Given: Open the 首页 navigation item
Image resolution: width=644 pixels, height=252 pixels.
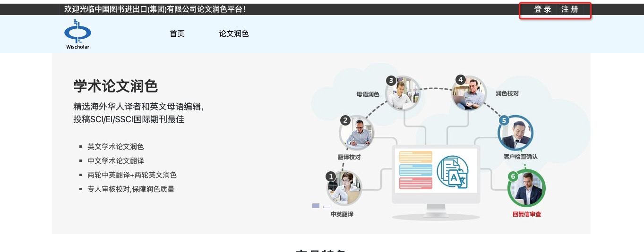Looking at the screenshot, I should point(177,34).
